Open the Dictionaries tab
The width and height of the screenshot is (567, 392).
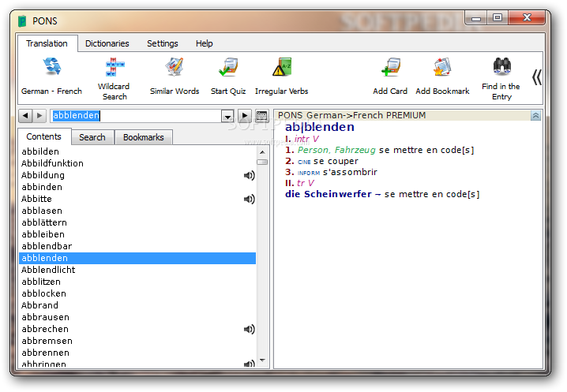pos(107,43)
